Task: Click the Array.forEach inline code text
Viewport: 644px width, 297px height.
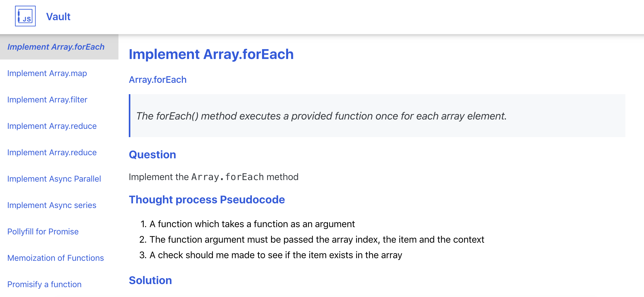Action: coord(227,177)
